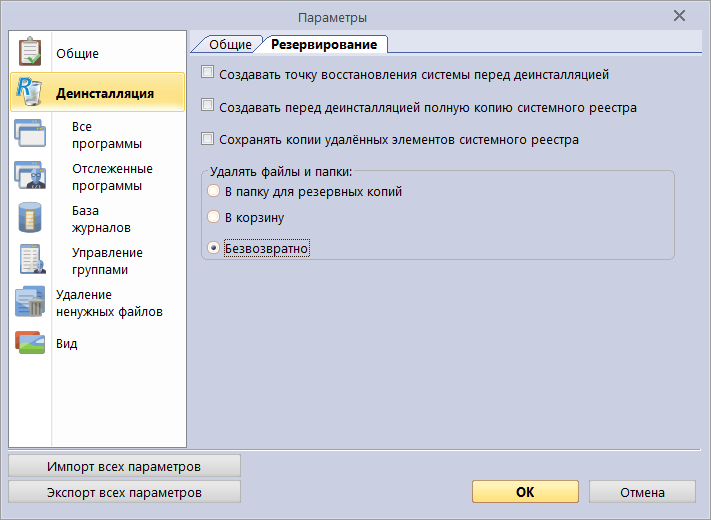Viewport: 711px width, 520px height.
Task: Select the 'Безвозвратно' radio option
Action: (x=212, y=248)
